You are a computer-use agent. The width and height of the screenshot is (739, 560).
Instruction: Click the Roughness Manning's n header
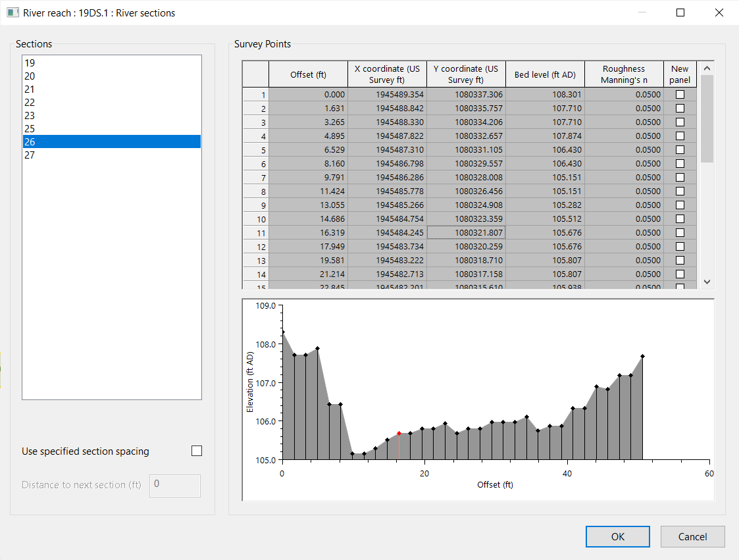(x=623, y=74)
